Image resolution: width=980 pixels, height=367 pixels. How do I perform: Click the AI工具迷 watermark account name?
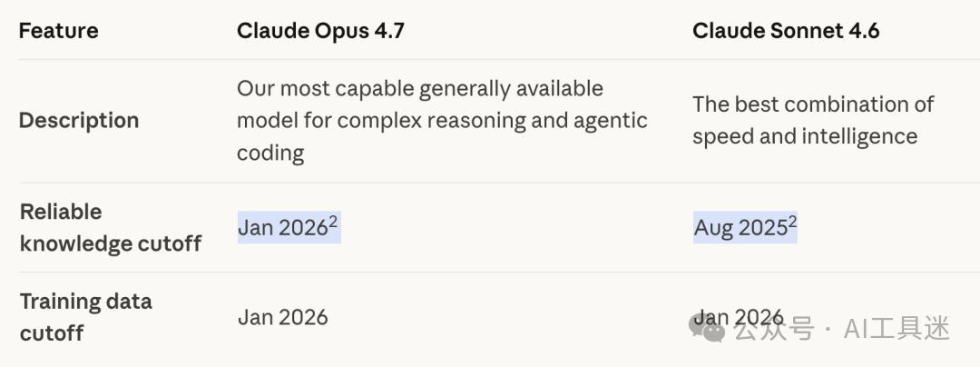click(897, 329)
